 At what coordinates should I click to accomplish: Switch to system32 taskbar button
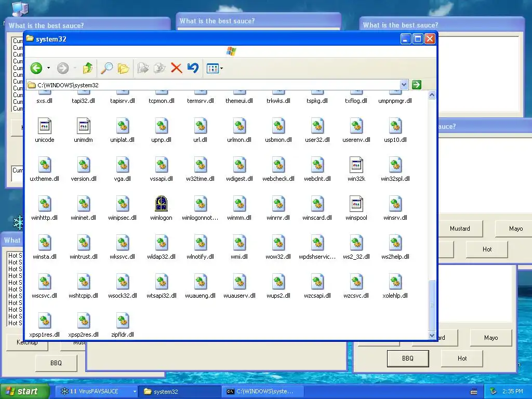tap(180, 392)
